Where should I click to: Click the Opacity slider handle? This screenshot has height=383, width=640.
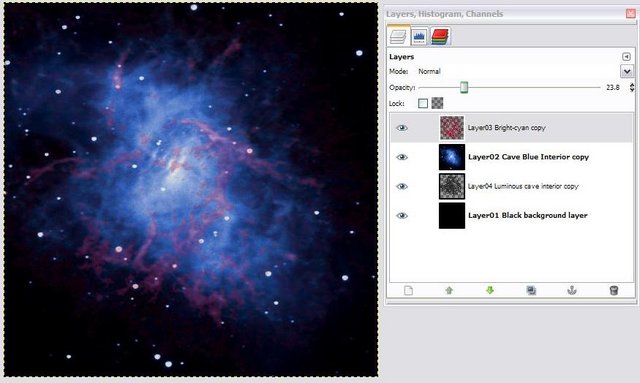[464, 87]
